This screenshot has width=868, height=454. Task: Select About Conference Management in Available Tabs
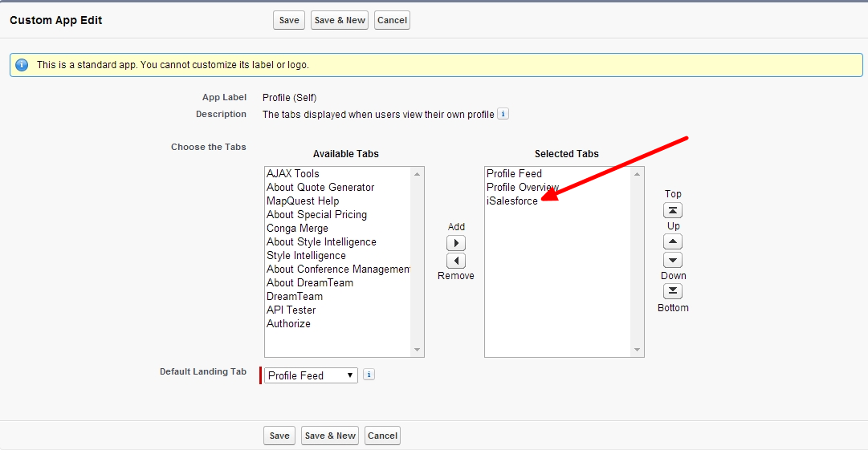(x=338, y=270)
